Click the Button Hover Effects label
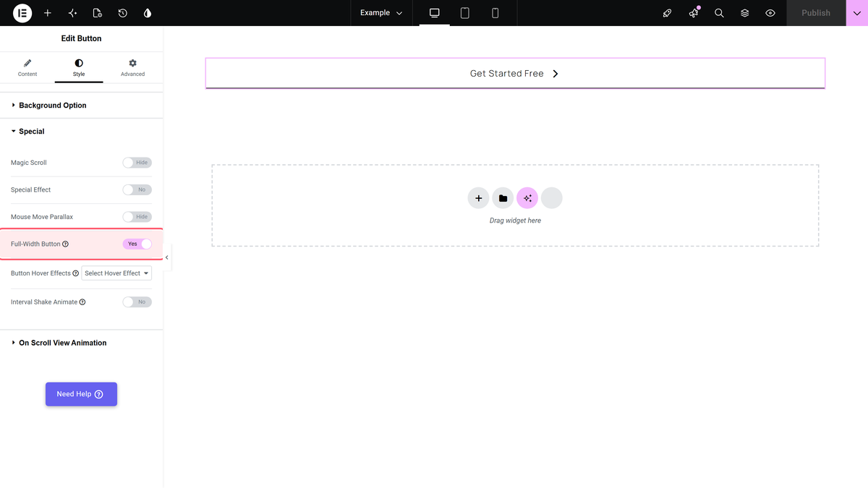Viewport: 868px width, 488px height. tap(41, 273)
